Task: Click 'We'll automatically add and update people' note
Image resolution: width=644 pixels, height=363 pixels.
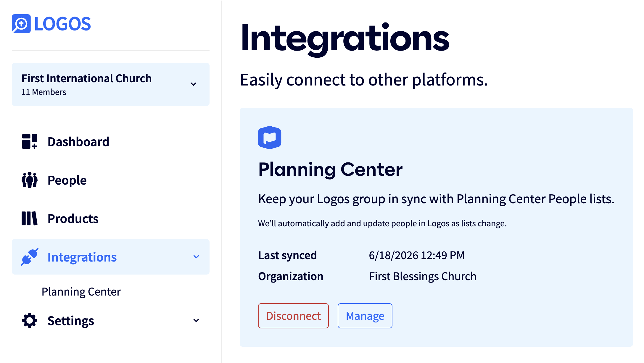Action: (382, 223)
